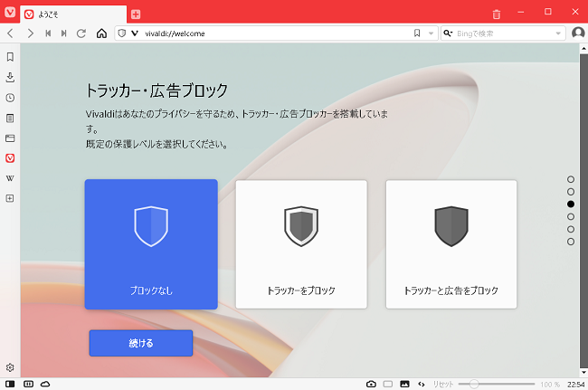Open the Window panel
The image size is (588, 390).
pyautogui.click(x=10, y=138)
